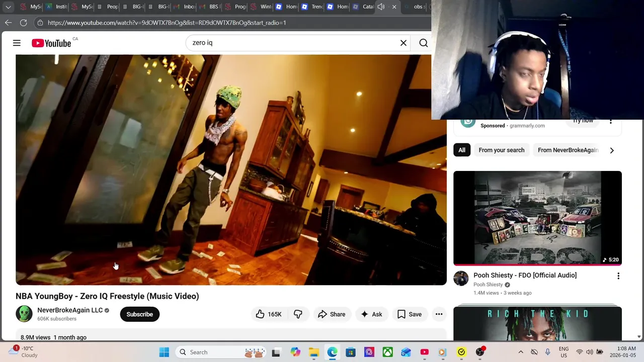The image size is (644, 362).
Task: Reload the current page
Action: point(23,23)
